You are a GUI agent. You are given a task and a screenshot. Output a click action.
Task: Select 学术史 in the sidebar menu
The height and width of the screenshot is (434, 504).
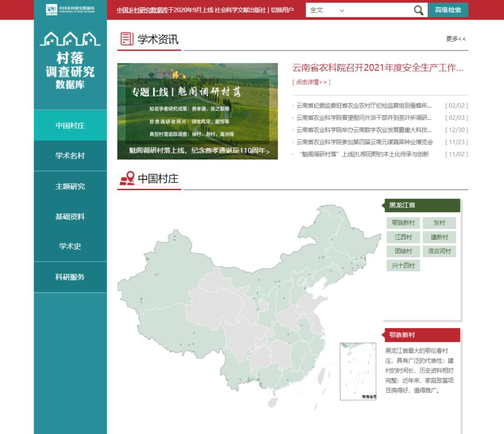[70, 246]
